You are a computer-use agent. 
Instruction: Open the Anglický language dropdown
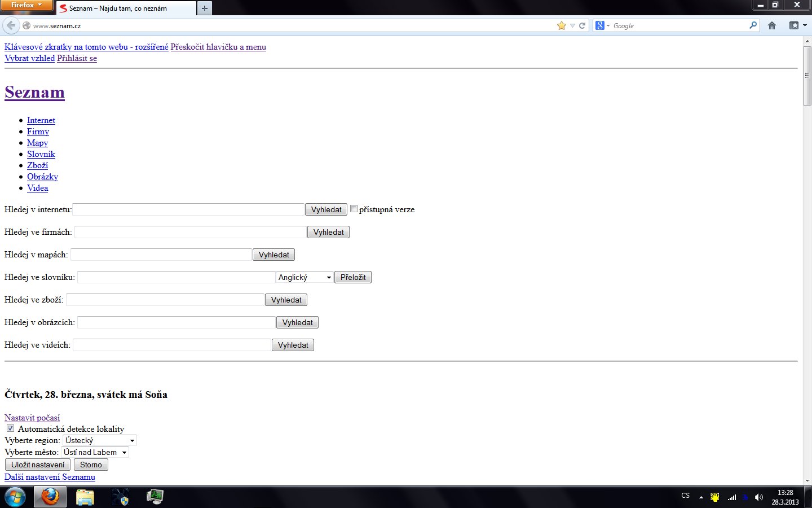pos(304,277)
